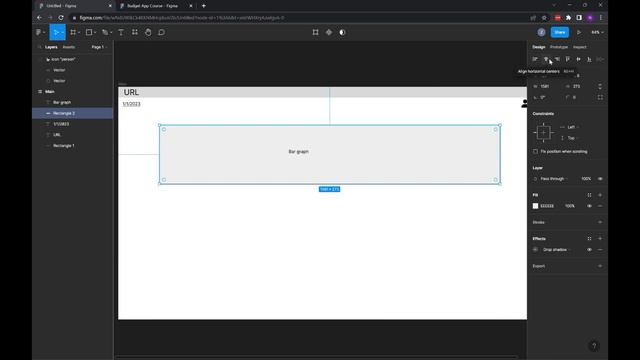Open the zoom level dropdown

598,32
